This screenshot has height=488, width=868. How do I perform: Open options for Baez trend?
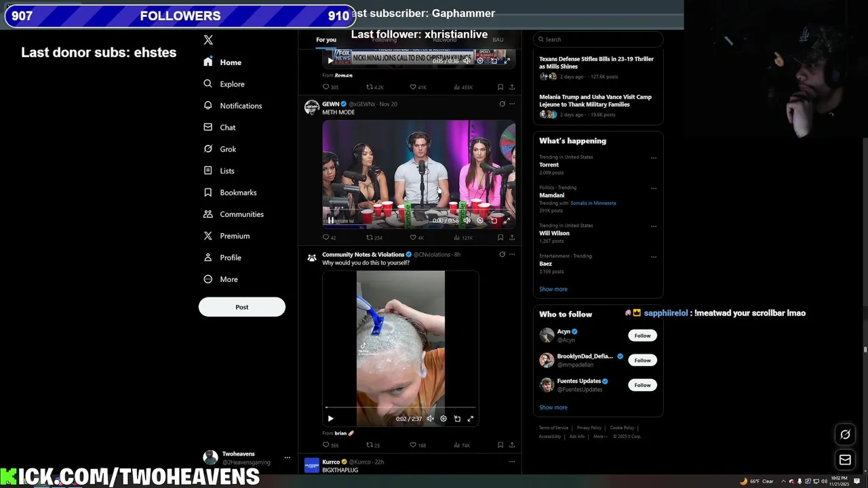tap(654, 257)
